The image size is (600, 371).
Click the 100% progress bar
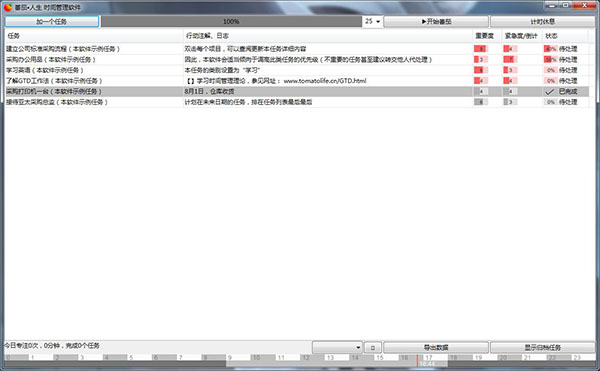pyautogui.click(x=231, y=21)
